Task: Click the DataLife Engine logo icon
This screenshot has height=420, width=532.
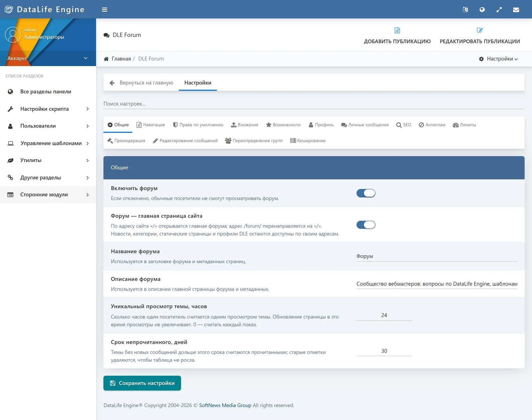Action: tap(9, 9)
